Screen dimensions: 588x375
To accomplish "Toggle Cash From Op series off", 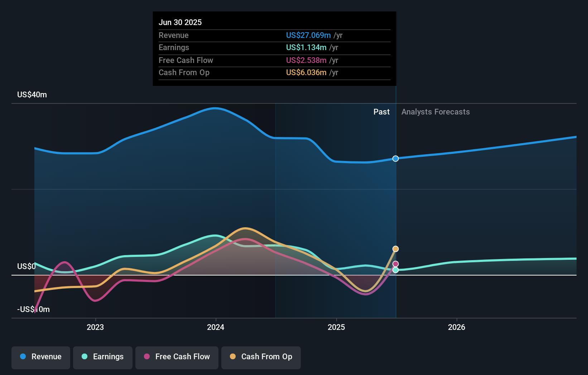I will tap(261, 357).
